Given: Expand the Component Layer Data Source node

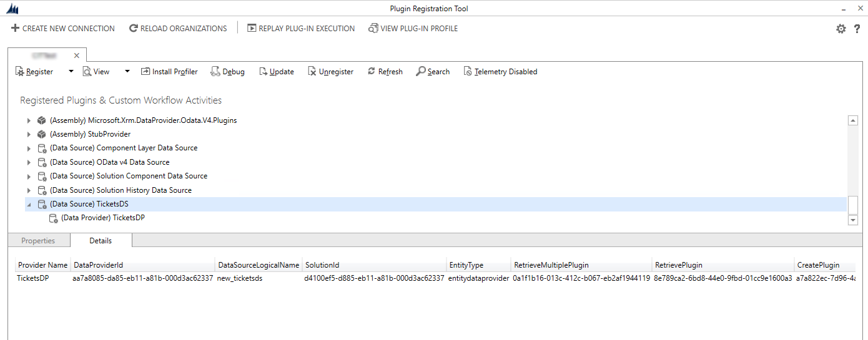Looking at the screenshot, I should pos(29,148).
